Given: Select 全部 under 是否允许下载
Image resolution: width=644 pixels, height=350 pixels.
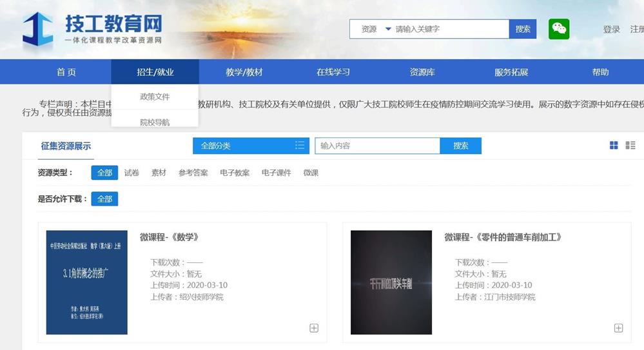Looking at the screenshot, I should click(x=104, y=199).
